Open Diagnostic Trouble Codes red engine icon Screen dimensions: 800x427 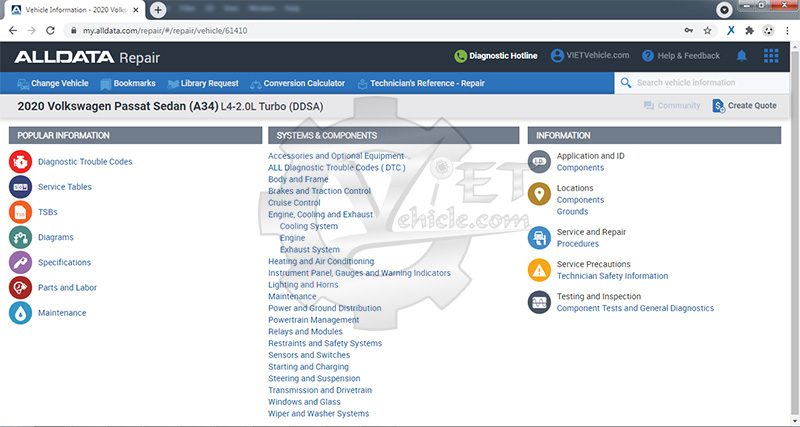coord(20,162)
